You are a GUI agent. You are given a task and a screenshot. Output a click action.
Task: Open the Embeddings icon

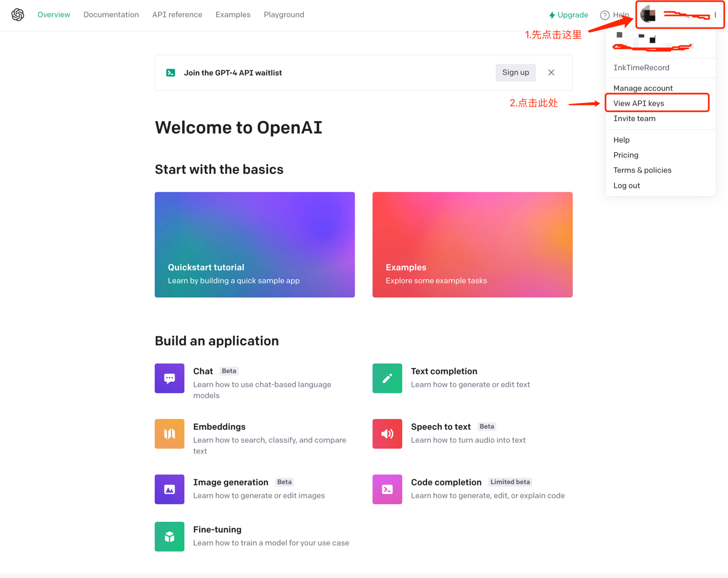169,434
